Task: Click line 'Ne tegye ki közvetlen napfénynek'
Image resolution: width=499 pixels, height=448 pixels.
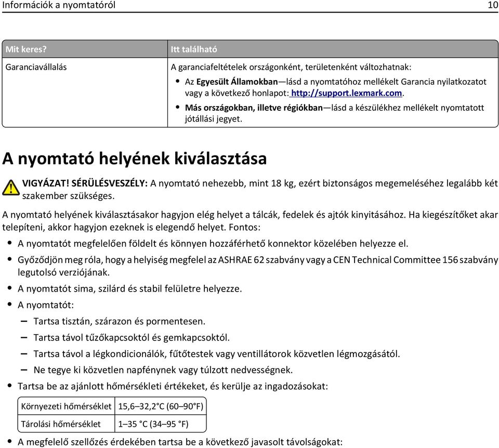Action: pyautogui.click(x=163, y=370)
